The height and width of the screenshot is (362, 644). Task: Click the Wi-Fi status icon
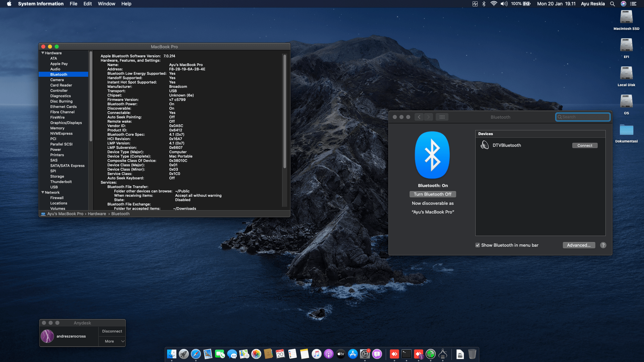(493, 4)
